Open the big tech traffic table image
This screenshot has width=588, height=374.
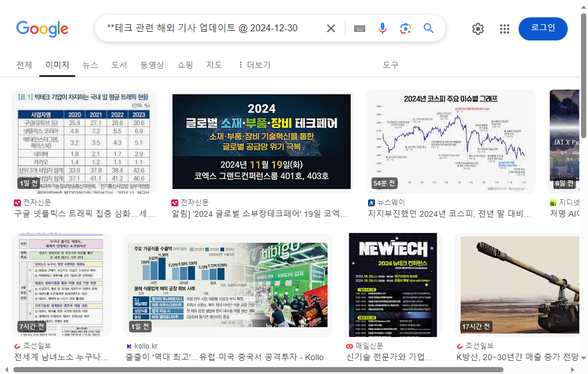(x=84, y=142)
